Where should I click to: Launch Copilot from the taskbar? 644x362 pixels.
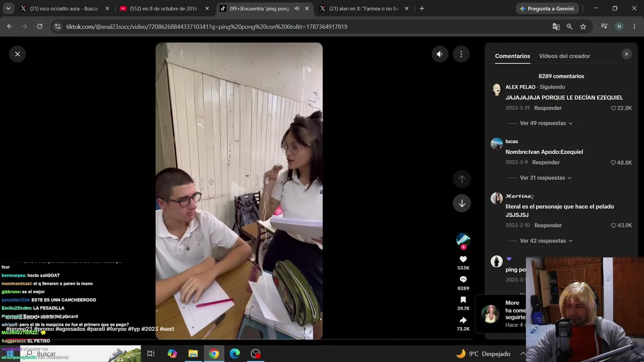(x=172, y=354)
